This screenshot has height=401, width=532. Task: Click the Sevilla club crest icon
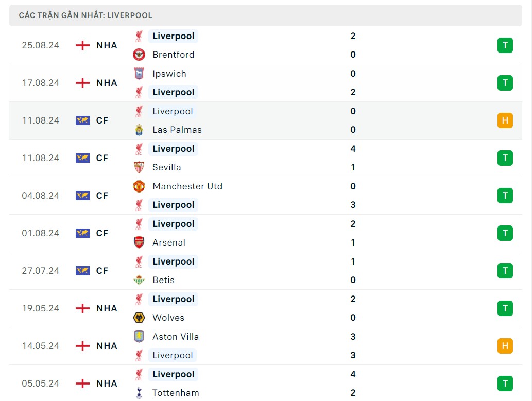tap(139, 167)
